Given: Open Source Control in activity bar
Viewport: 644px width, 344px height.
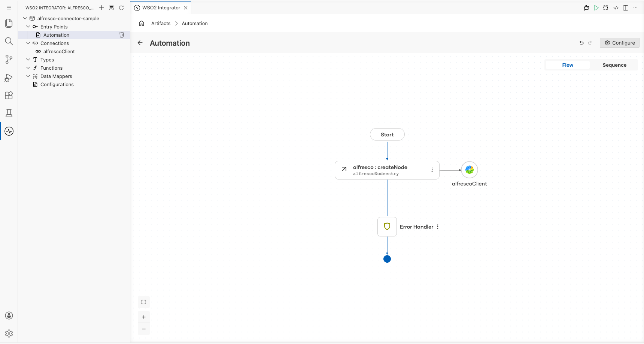Looking at the screenshot, I should [9, 59].
